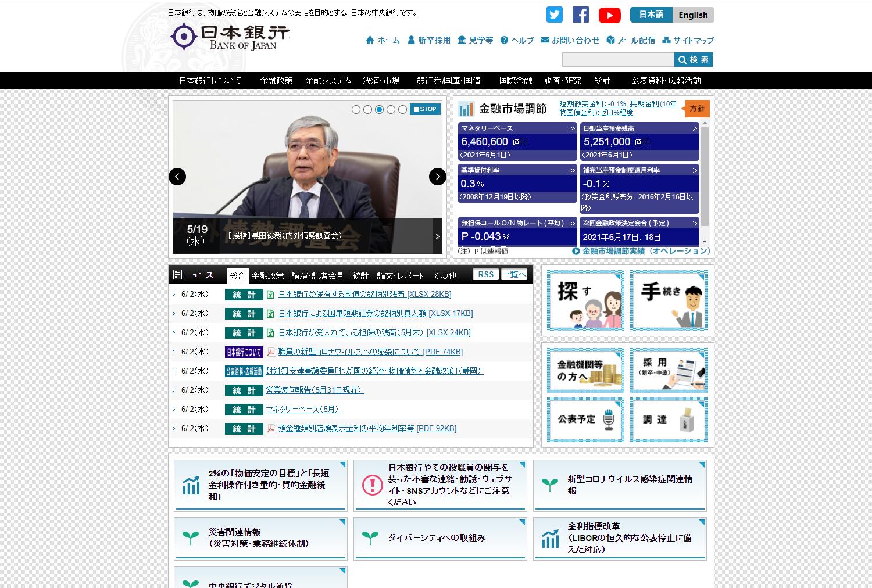Open the Facebook social icon
The width and height of the screenshot is (872, 588).
(580, 15)
